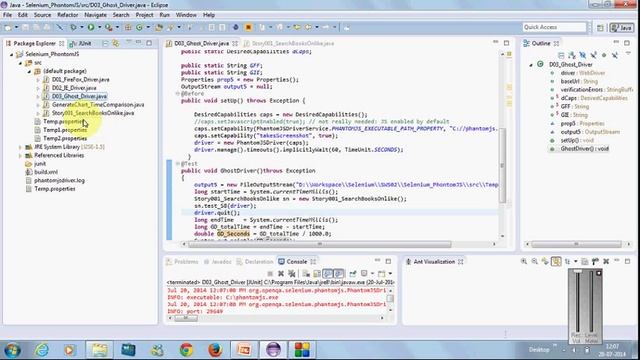640x360 pixels.
Task: Click the Windows Start button
Action: [x=12, y=350]
